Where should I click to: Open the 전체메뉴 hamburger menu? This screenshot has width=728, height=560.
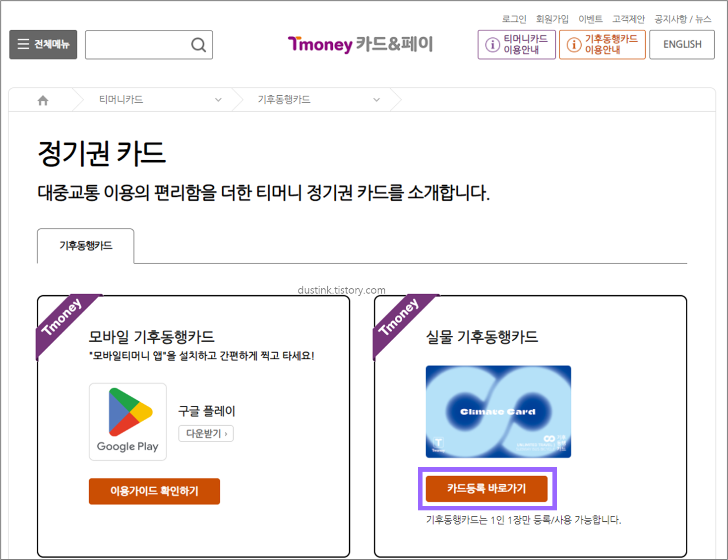(43, 45)
